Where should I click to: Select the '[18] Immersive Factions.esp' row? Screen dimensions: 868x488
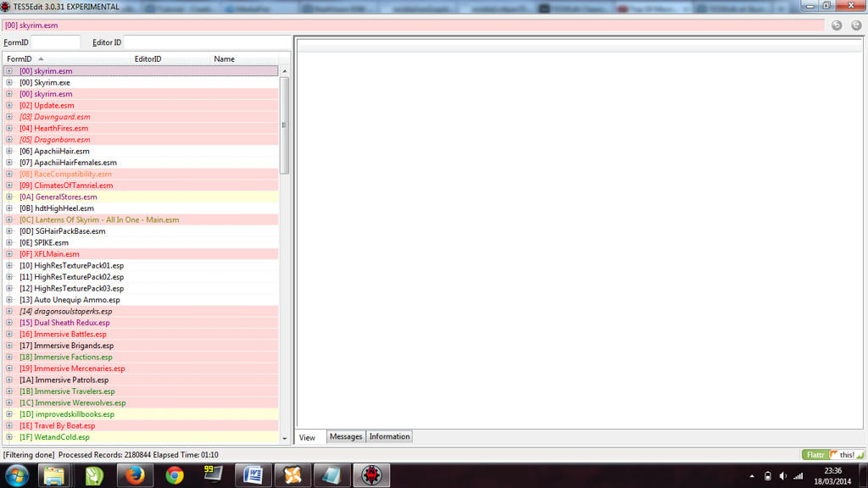tap(142, 357)
